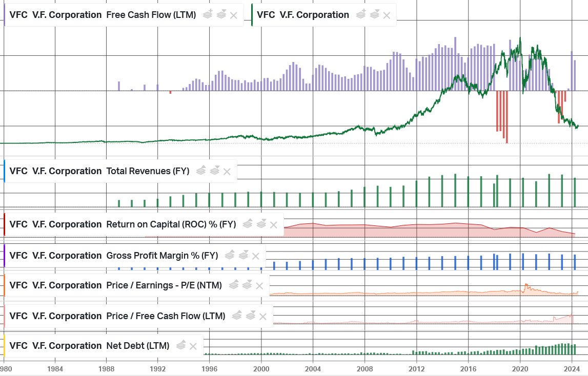Click the layers-plus icon beside Free Cash Flow (LTM)
This screenshot has height=376, width=588.
coord(208,14)
